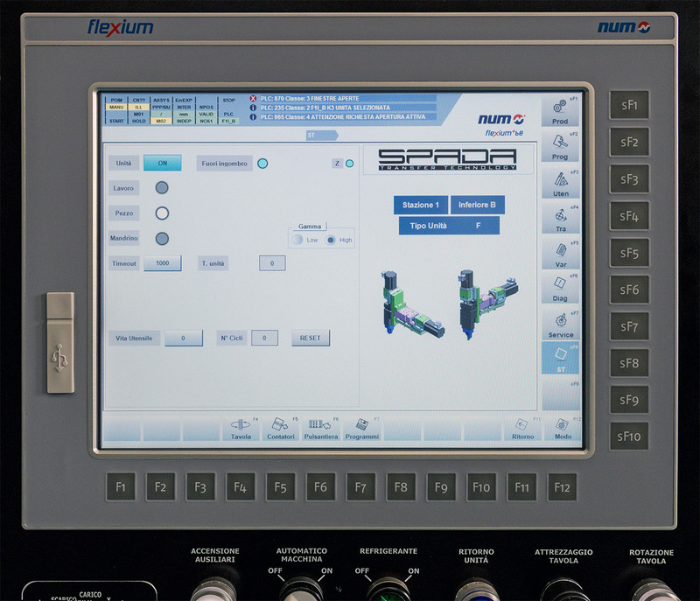700x601 pixels.
Task: Click the Inferiore B selector
Action: click(x=477, y=205)
